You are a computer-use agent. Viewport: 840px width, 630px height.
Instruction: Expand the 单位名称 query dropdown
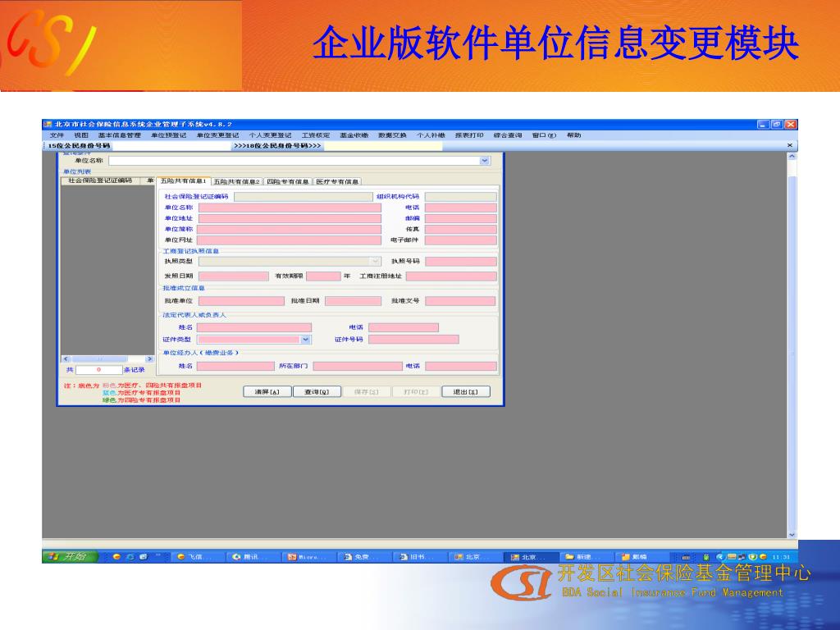click(x=485, y=161)
